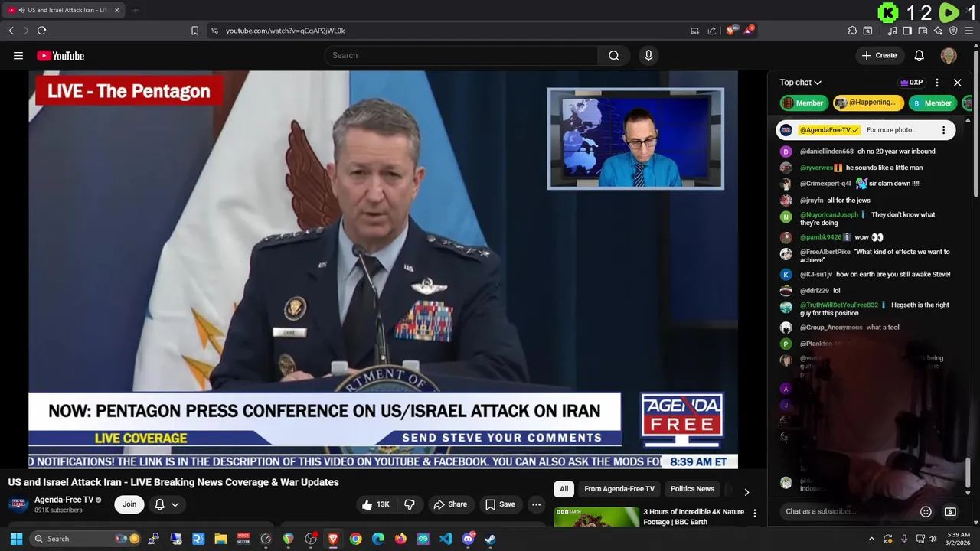Dislike the video with thumbs down

point(410,504)
